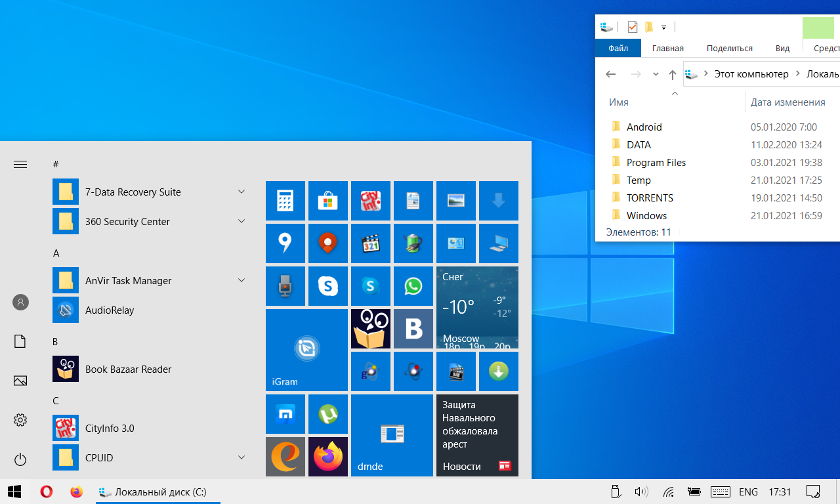Image resolution: width=840 pixels, height=504 pixels.
Task: Go up one folder level in Explorer
Action: tap(672, 74)
